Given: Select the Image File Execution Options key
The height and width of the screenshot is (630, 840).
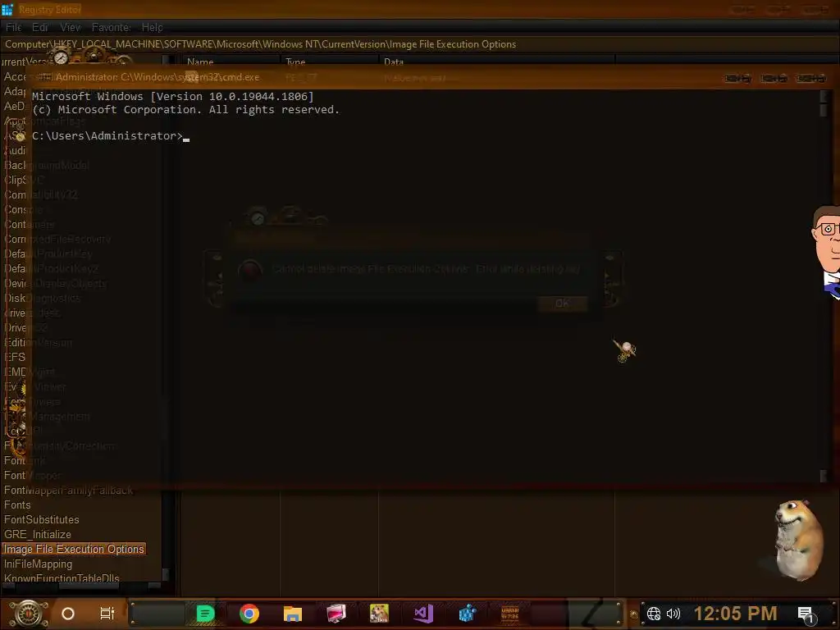Looking at the screenshot, I should pyautogui.click(x=74, y=549).
